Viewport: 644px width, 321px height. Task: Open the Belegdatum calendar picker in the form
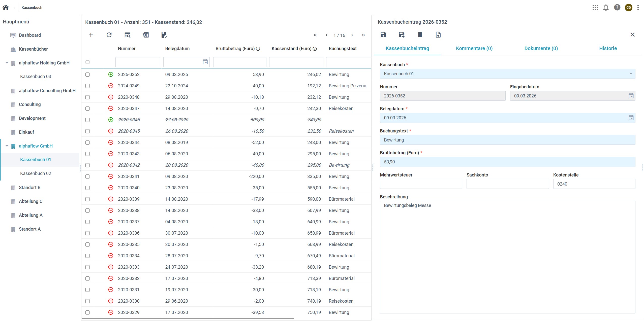click(631, 118)
